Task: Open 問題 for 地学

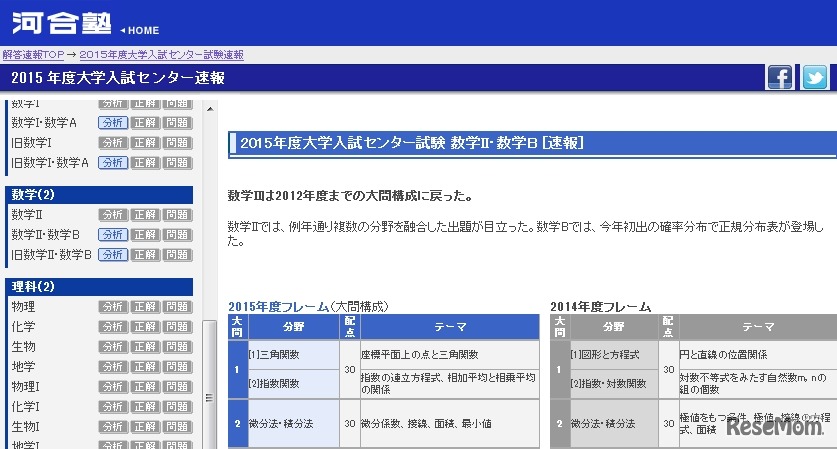Action: [x=177, y=367]
